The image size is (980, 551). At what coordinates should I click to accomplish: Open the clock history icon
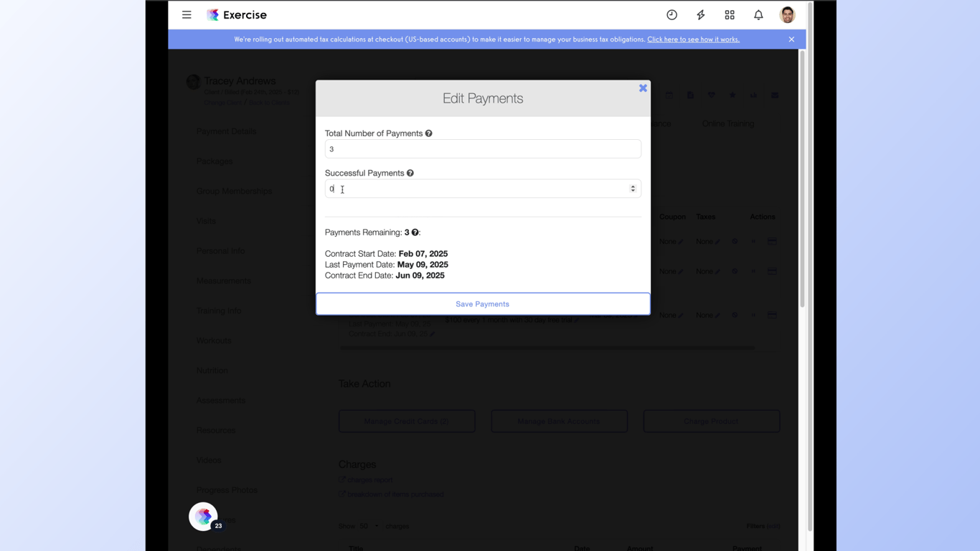tap(672, 14)
